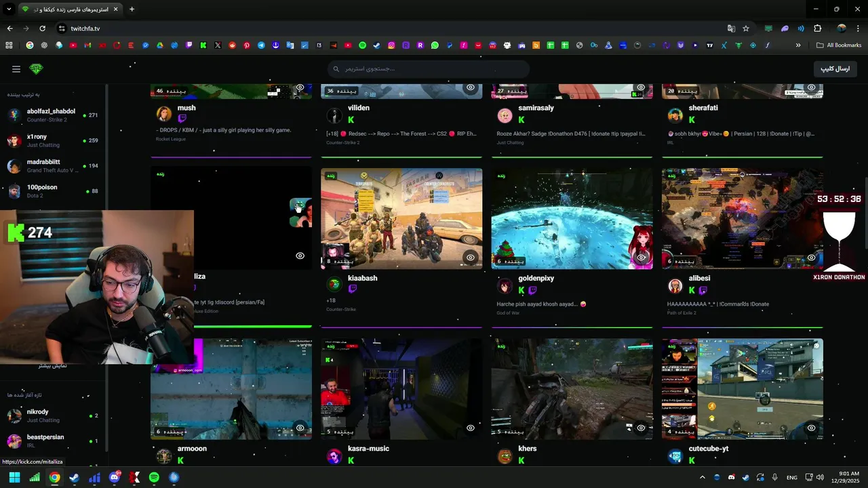
Task: Toggle the eye icon on alibesi's stream
Action: [811, 258]
